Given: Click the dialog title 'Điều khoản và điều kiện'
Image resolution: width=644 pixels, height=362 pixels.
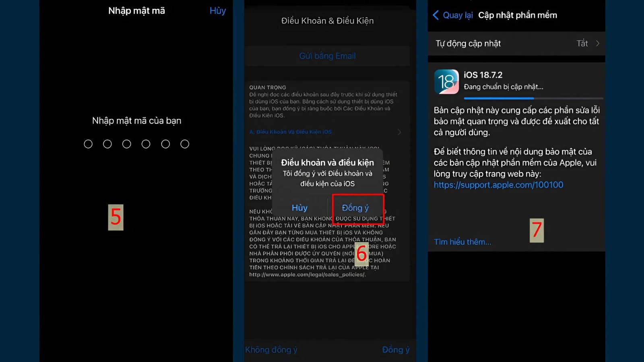Looking at the screenshot, I should pos(327,162).
